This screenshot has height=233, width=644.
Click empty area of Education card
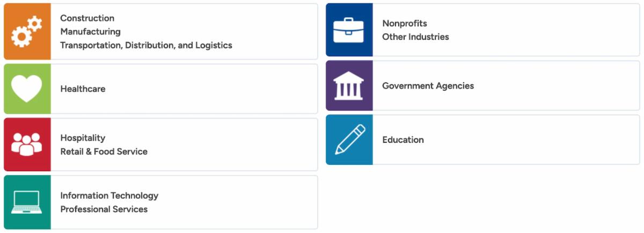click(537, 140)
